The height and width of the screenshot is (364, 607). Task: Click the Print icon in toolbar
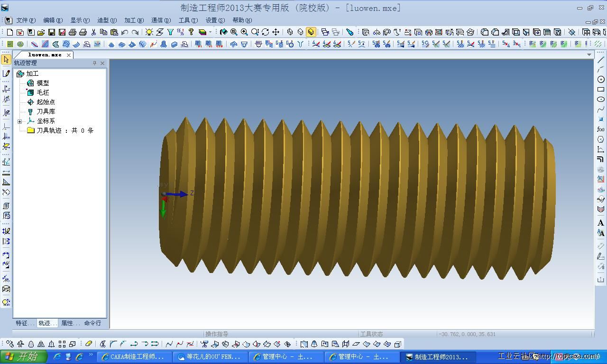click(x=73, y=32)
